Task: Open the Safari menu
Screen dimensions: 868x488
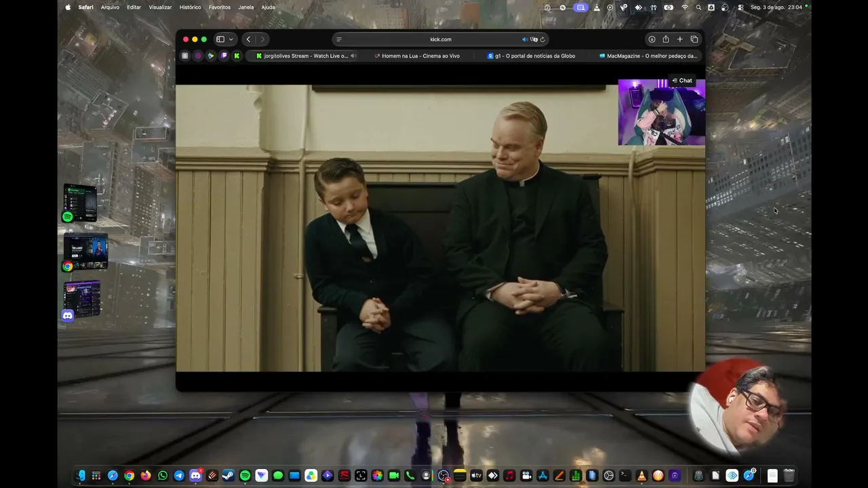Action: pyautogui.click(x=85, y=7)
